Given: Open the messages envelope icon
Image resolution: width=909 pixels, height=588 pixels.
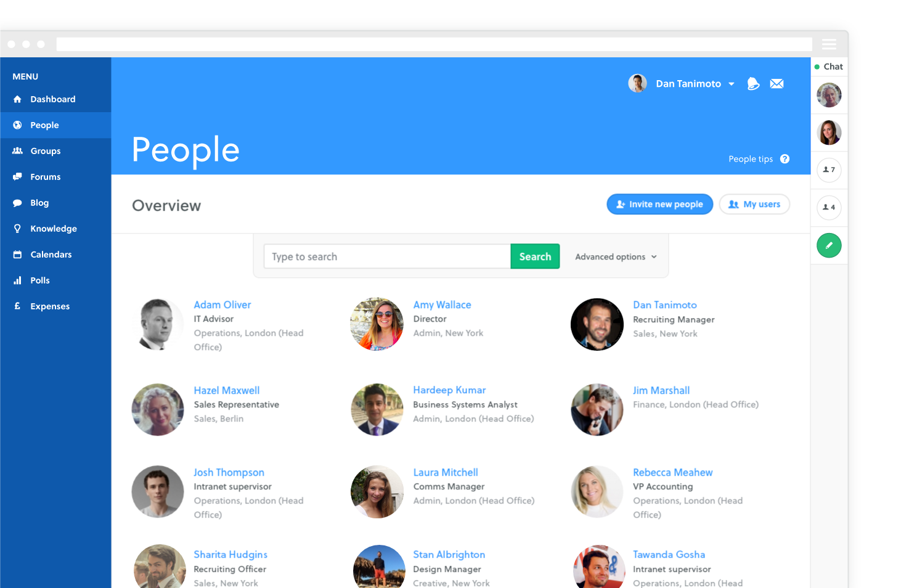Looking at the screenshot, I should [777, 84].
